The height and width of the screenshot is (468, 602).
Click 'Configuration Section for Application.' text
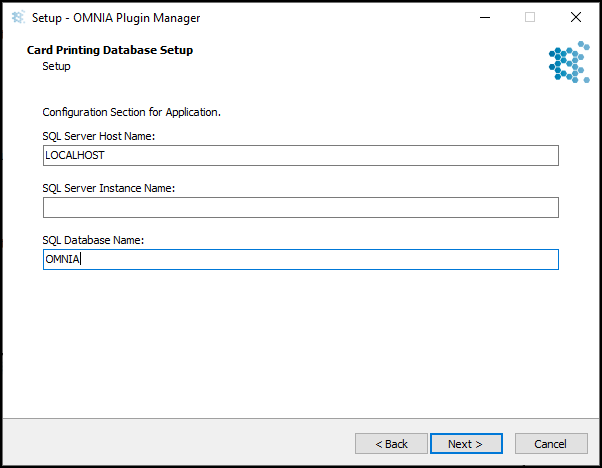tap(132, 112)
